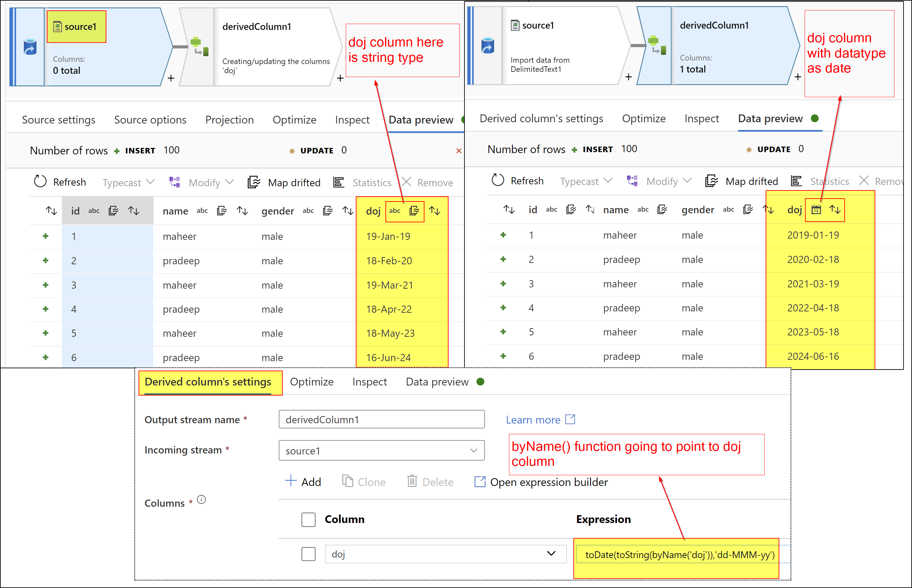Click the insert plus icon on row 1
Viewport: 912px width, 588px height.
pos(46,236)
